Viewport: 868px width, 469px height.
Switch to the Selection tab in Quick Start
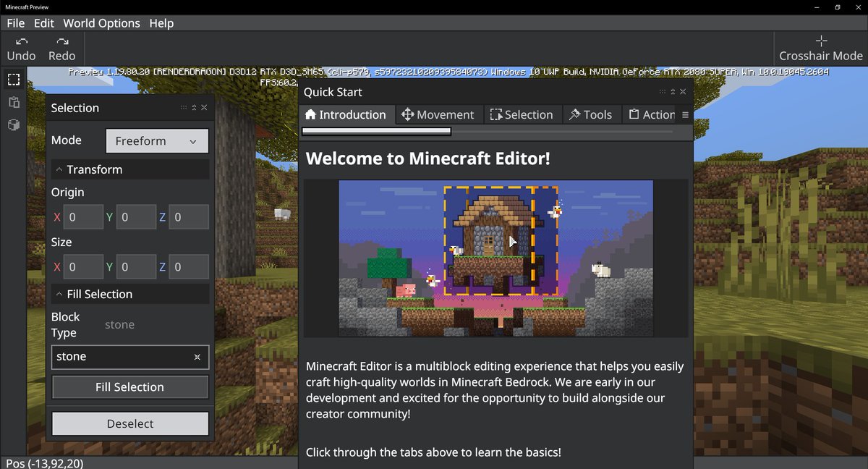[x=522, y=114]
